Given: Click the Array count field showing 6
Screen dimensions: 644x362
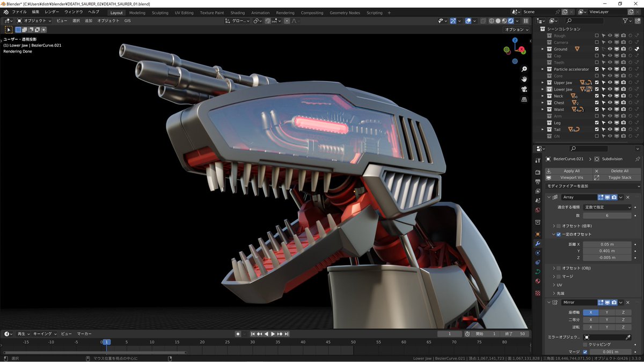Looking at the screenshot, I should click(608, 216).
